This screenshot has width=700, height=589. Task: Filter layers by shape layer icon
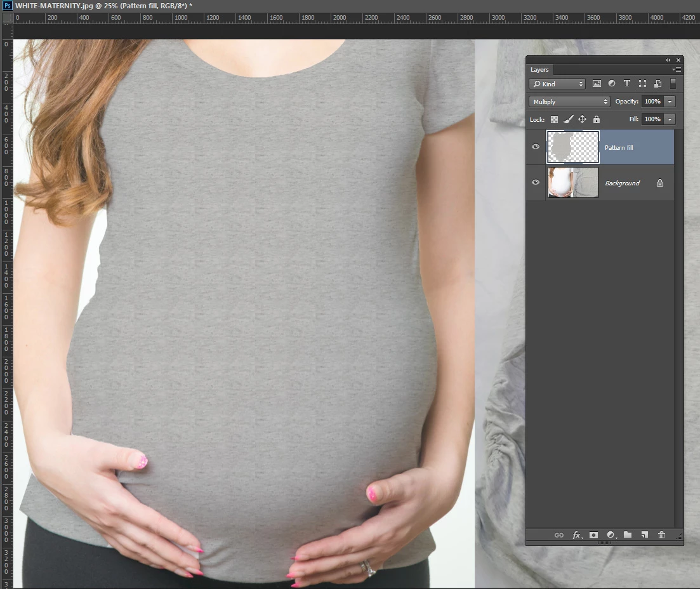(642, 84)
